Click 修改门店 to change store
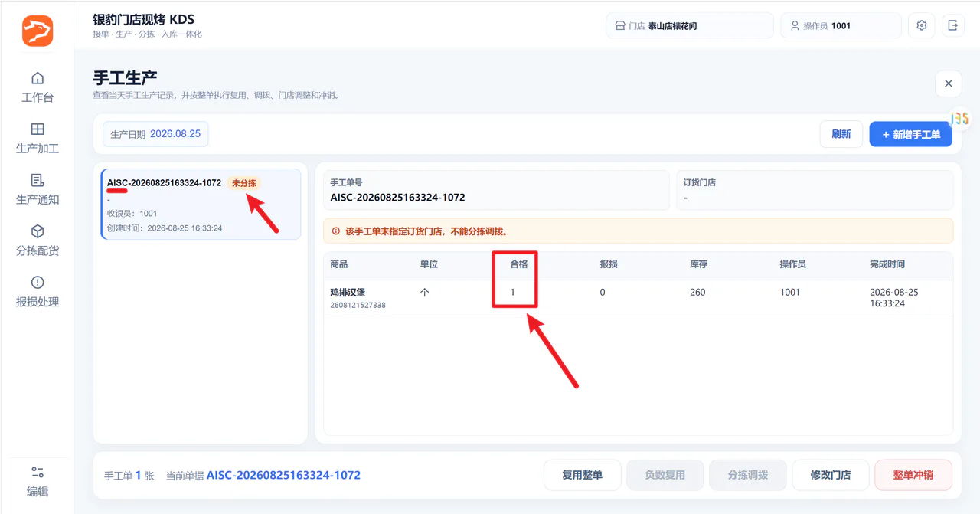Screen dimensions: 980x514 pyautogui.click(x=831, y=475)
